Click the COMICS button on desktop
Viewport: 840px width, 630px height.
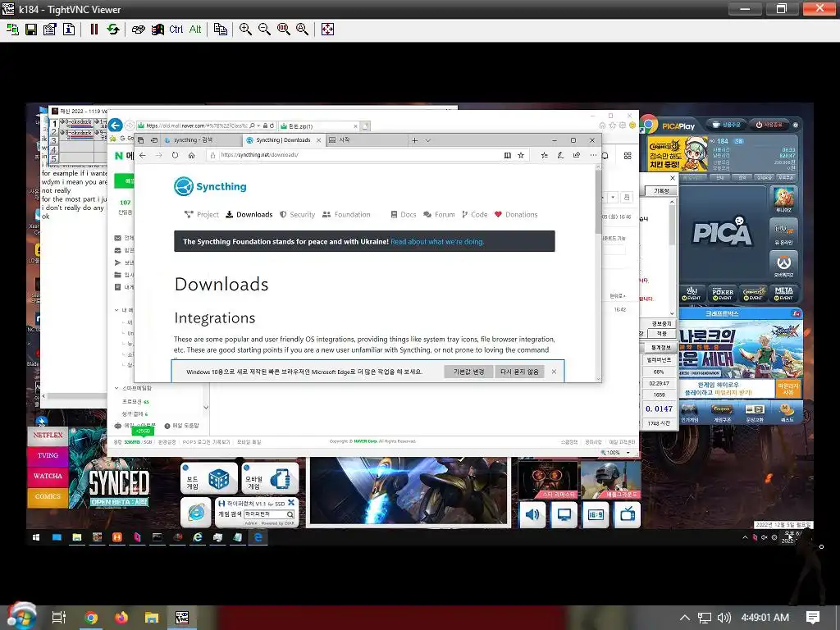click(x=48, y=496)
